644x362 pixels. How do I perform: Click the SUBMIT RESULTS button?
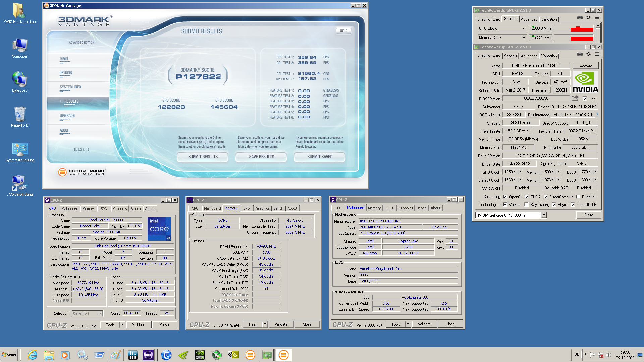point(203,157)
